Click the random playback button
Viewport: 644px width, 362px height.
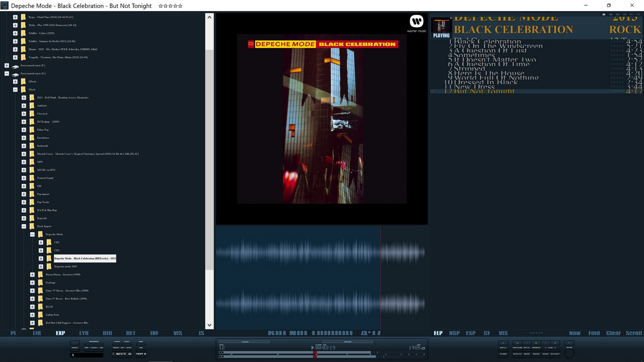[x=569, y=343]
